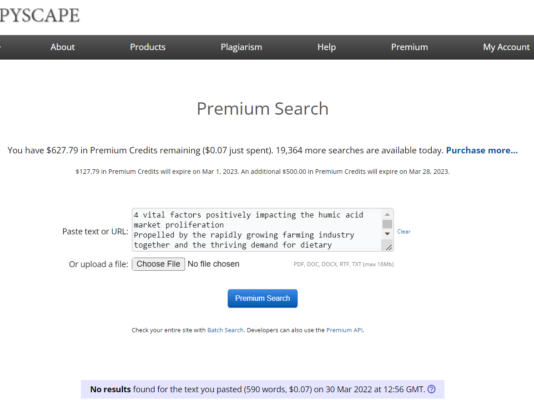534x400 pixels.
Task: Open the Products menu
Action: click(x=147, y=47)
